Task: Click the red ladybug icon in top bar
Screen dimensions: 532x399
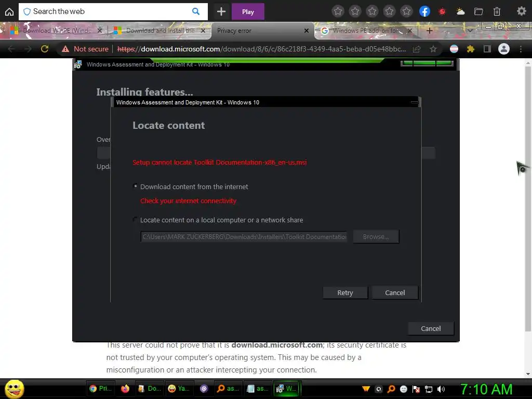Action: pyautogui.click(x=442, y=11)
